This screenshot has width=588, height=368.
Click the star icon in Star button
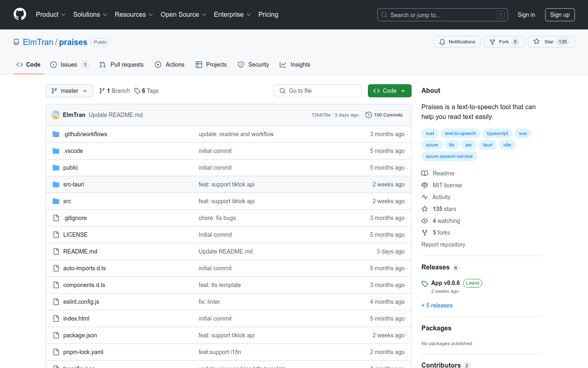tap(537, 41)
